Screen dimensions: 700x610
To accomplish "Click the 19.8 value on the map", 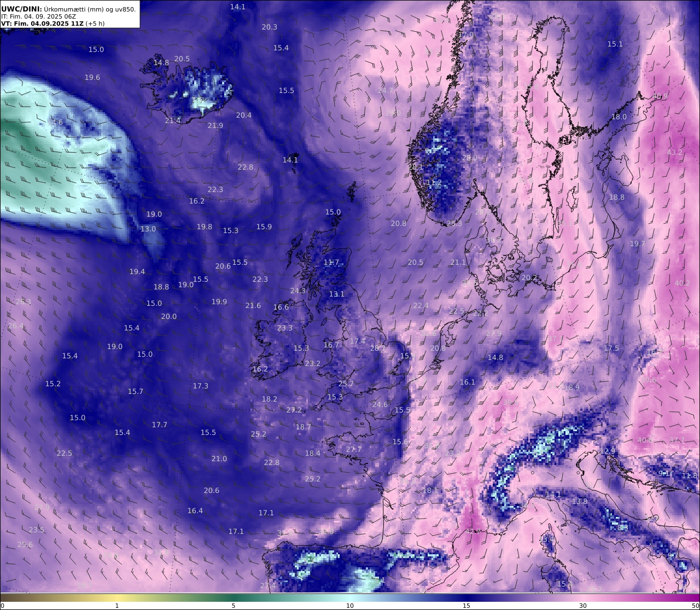I will (x=205, y=226).
